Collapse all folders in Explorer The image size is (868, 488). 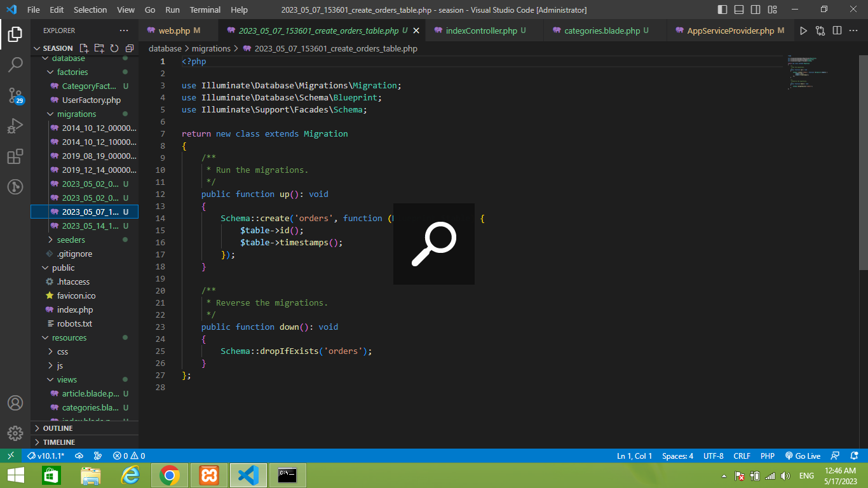click(130, 48)
